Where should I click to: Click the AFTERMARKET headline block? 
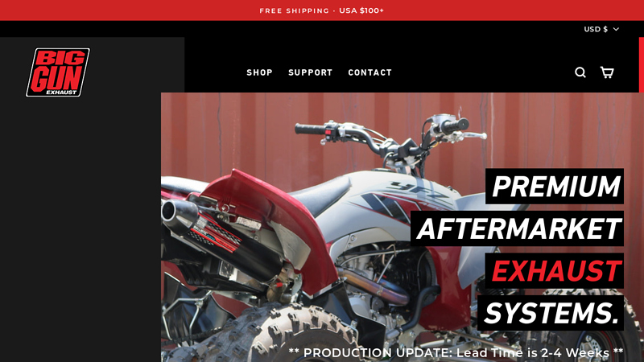pyautogui.click(x=517, y=228)
